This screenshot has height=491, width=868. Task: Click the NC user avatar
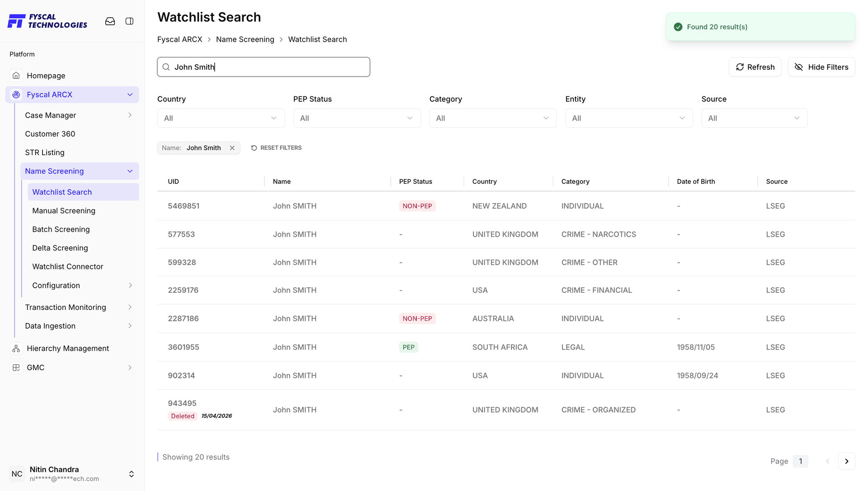[x=17, y=474]
